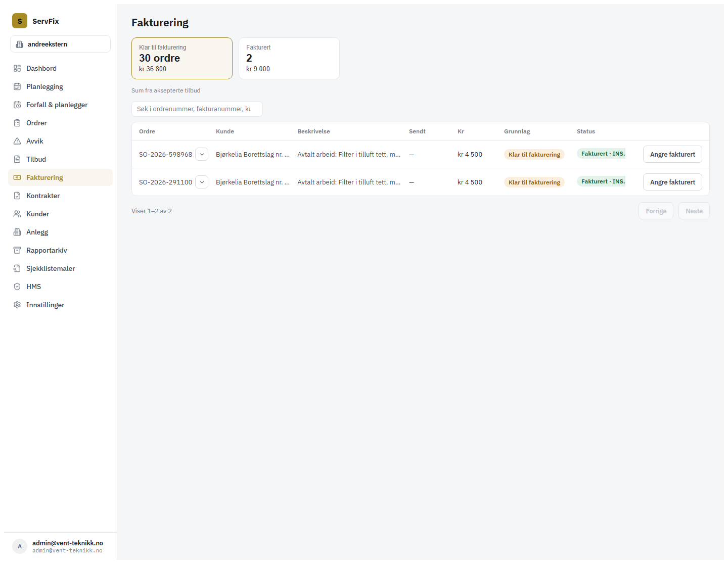The height and width of the screenshot is (564, 728).
Task: Click the Forrige pagination button
Action: [x=656, y=211]
